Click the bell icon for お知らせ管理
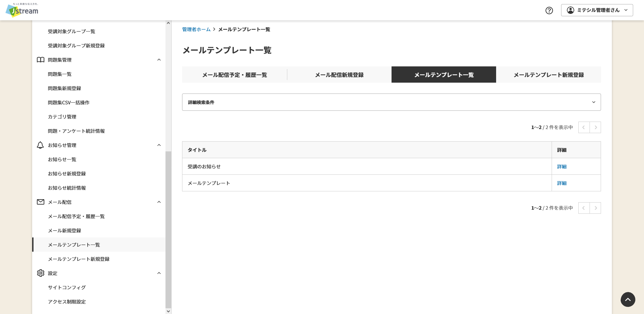644x314 pixels. pos(40,145)
